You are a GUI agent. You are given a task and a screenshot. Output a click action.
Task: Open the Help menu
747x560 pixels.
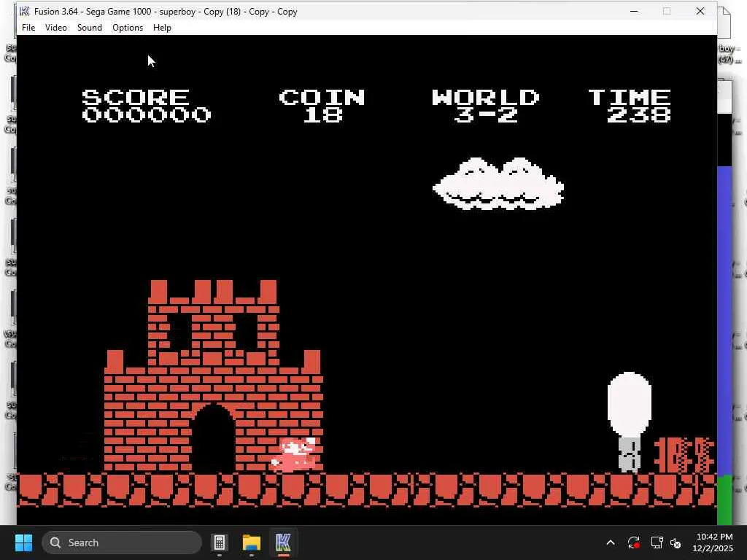[x=162, y=28]
